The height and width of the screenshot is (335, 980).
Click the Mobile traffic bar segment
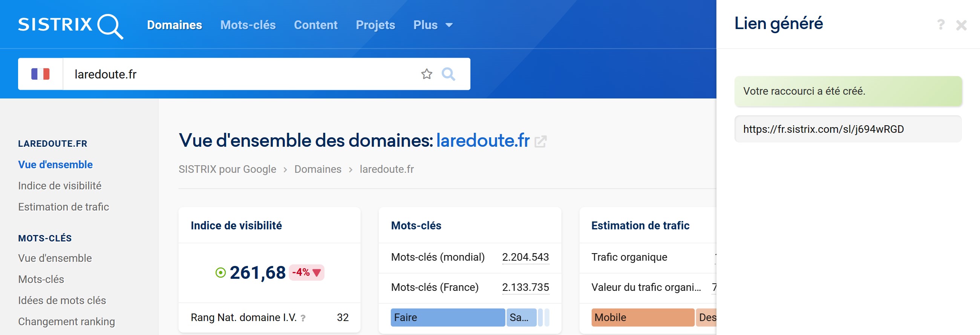click(x=643, y=318)
